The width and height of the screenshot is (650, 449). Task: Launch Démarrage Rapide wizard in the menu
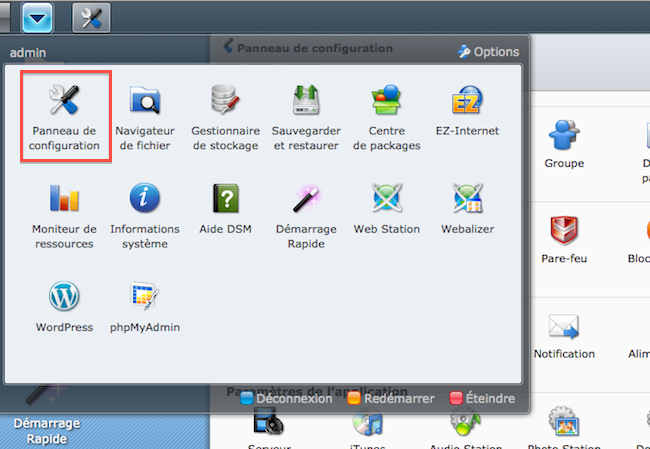(307, 213)
